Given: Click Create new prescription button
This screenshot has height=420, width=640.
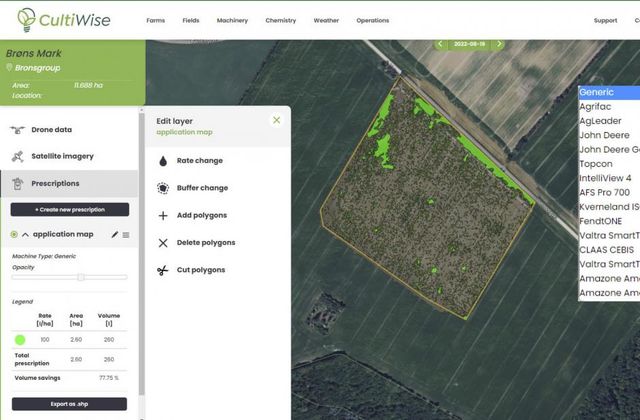Looking at the screenshot, I should pyautogui.click(x=70, y=210).
